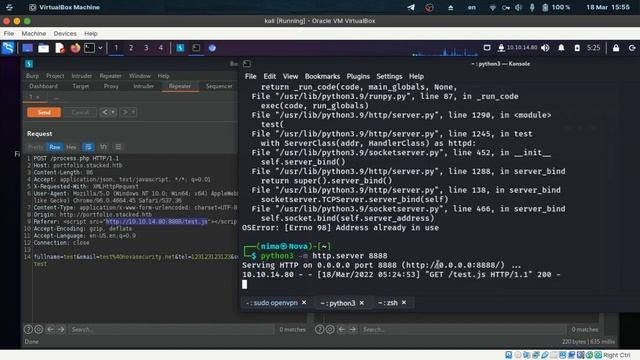Click the Kali log out icon
Viewport: 640px width, 360px height.
(632, 48)
